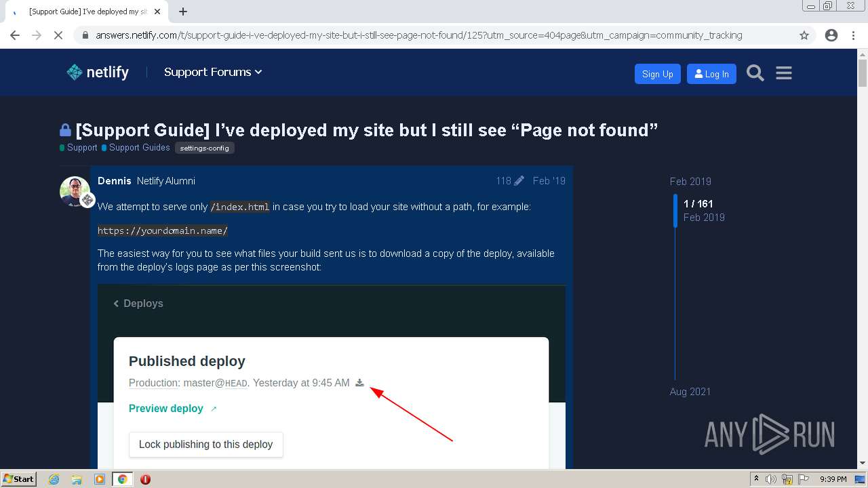Image resolution: width=868 pixels, height=488 pixels.
Task: Click the timeline scroller handle
Action: click(675, 211)
